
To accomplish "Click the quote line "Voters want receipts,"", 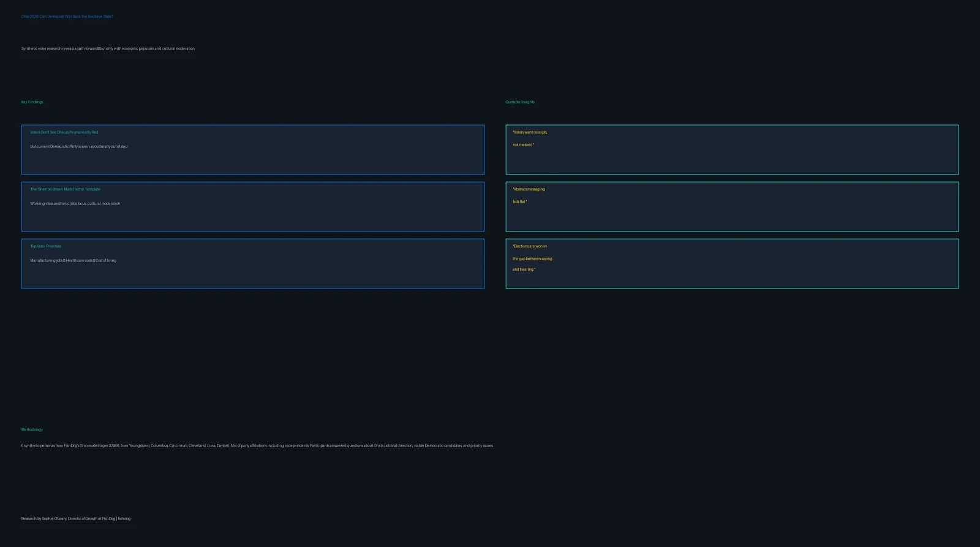I will coord(530,132).
